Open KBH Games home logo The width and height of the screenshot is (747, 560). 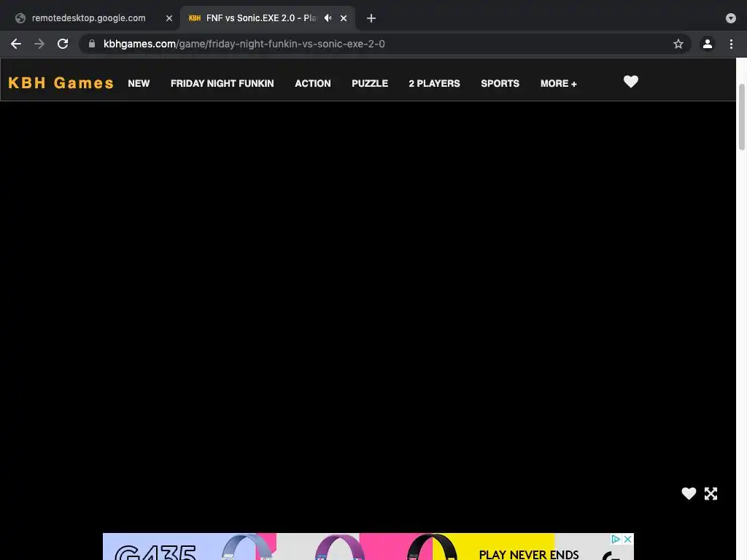coord(61,83)
